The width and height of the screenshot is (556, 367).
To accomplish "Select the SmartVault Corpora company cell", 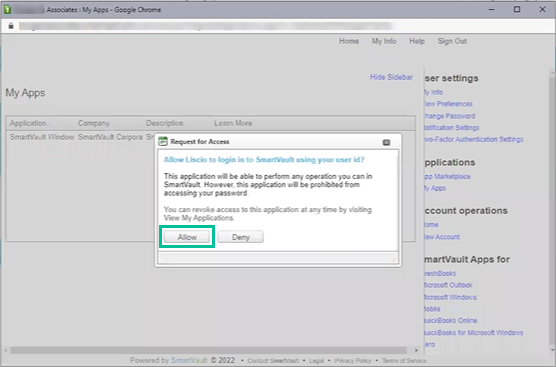I will [110, 137].
